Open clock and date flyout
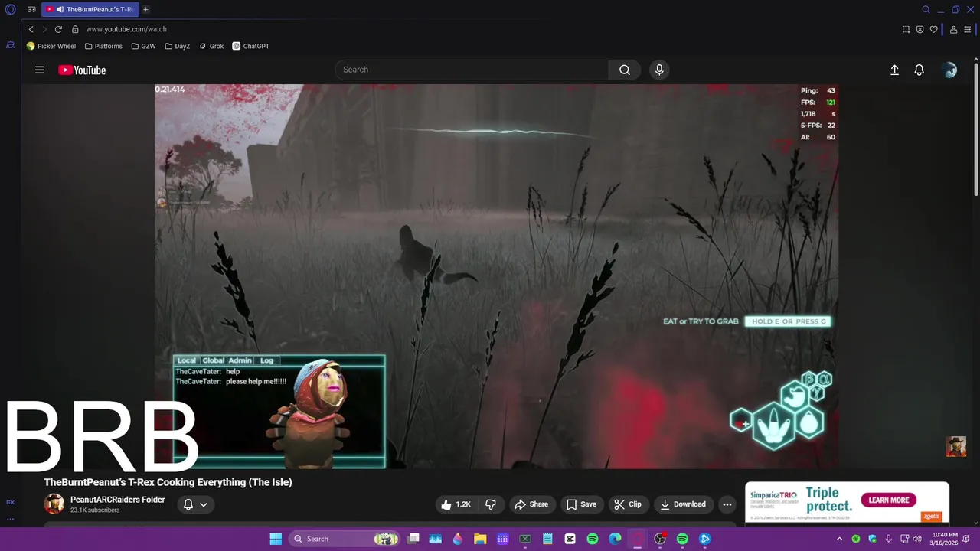 [945, 539]
